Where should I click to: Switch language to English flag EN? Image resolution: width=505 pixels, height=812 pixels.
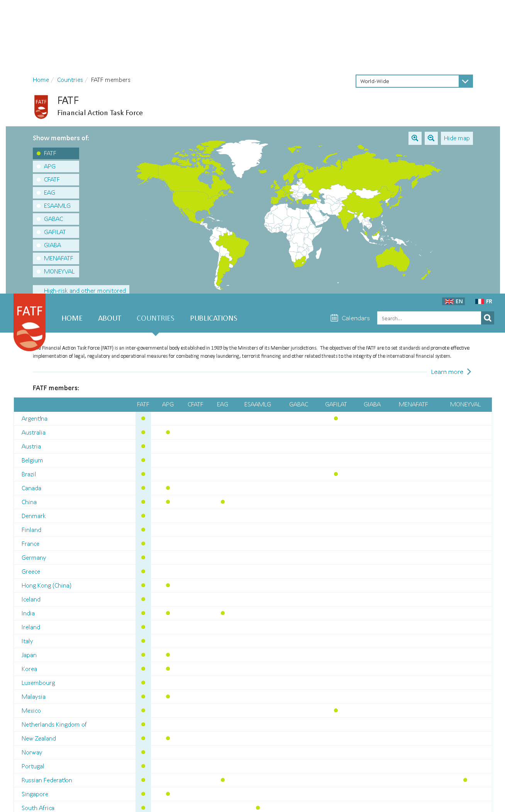[453, 301]
